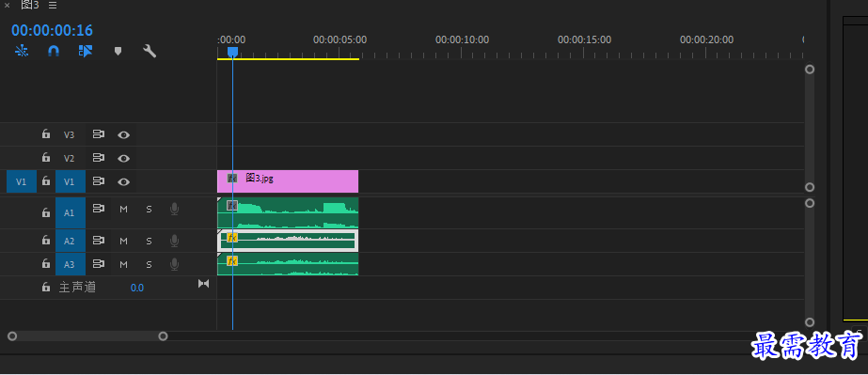This screenshot has width=868, height=375.
Task: Target track V2 label
Action: (x=70, y=158)
